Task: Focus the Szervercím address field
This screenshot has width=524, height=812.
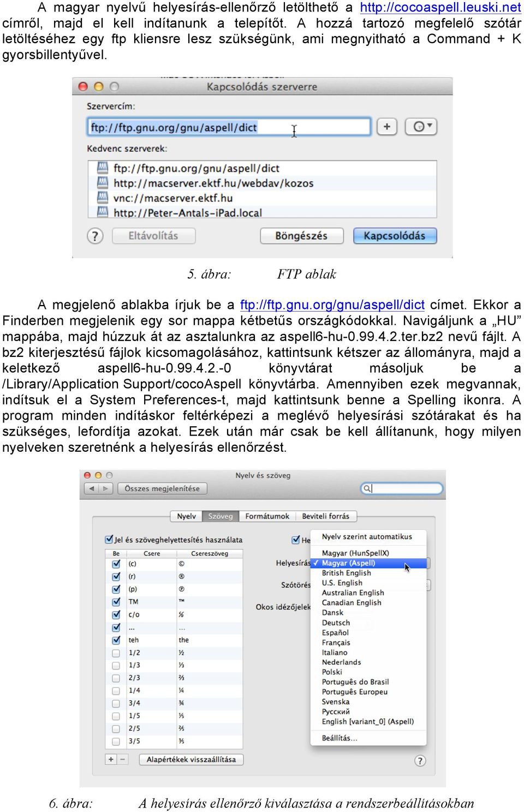Action: pos(229,127)
